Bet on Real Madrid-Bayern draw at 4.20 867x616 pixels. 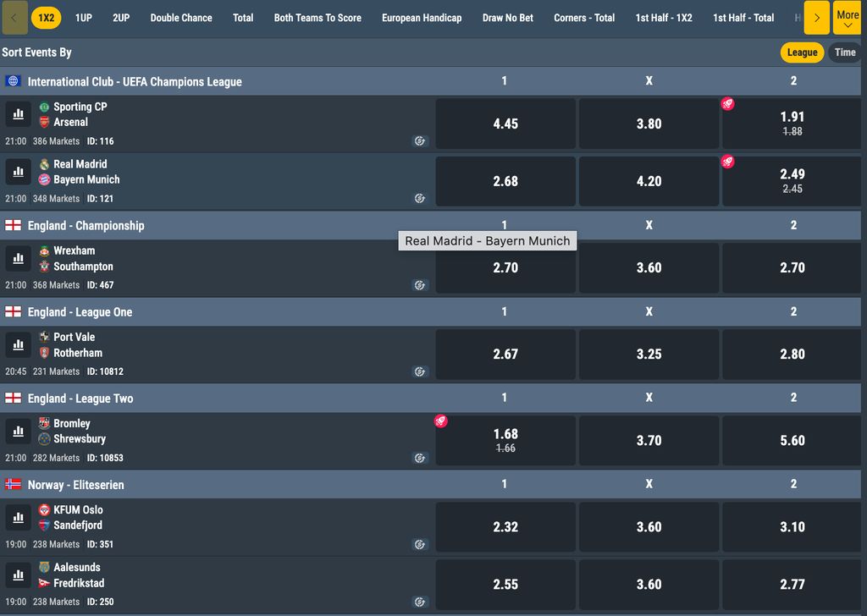649,181
